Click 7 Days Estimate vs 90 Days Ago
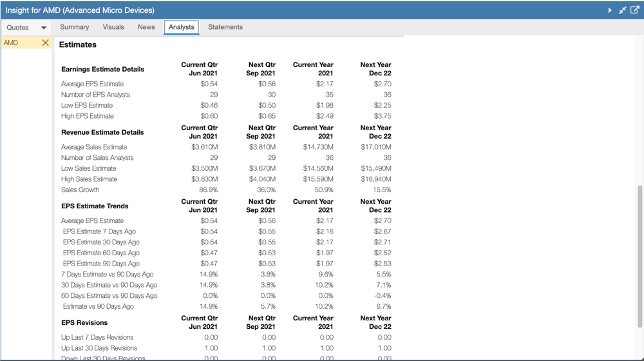The image size is (644, 361). (107, 274)
